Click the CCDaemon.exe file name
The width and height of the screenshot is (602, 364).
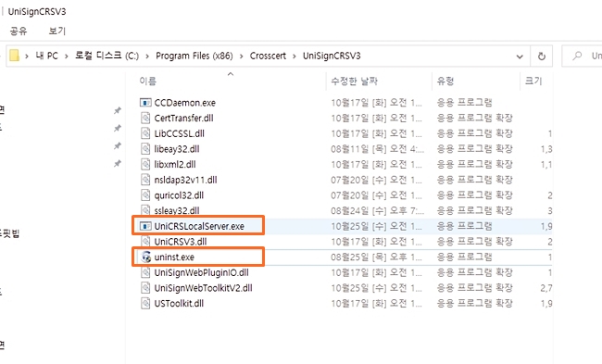[184, 103]
